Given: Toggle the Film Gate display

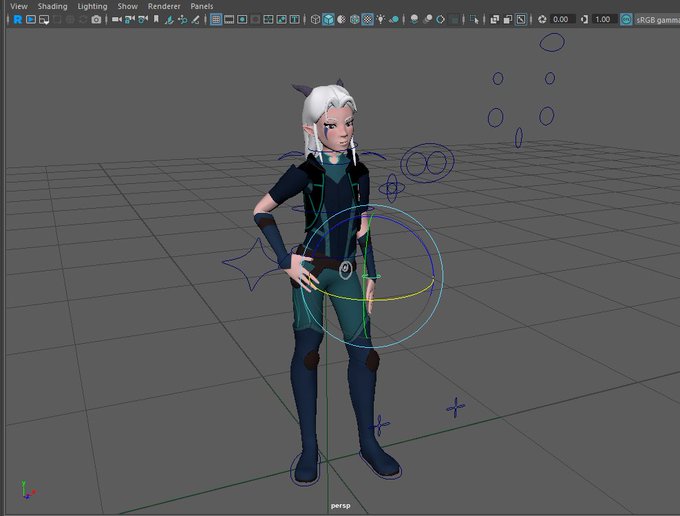Looking at the screenshot, I should (229, 20).
